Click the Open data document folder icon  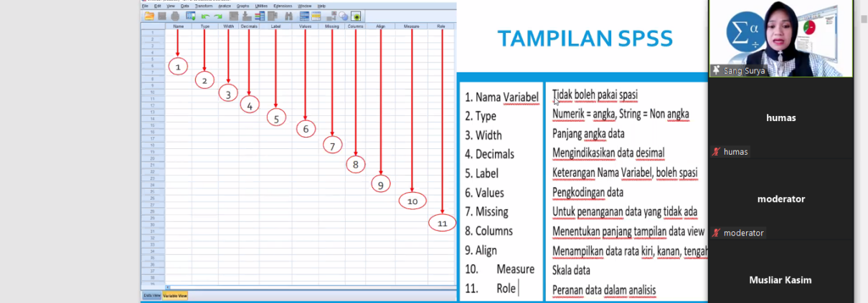[149, 16]
